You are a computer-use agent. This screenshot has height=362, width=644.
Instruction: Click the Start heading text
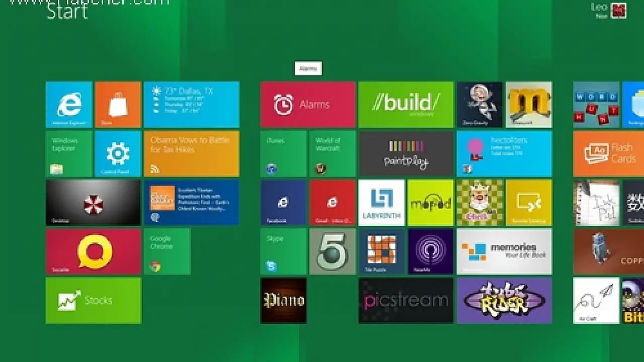(x=67, y=12)
